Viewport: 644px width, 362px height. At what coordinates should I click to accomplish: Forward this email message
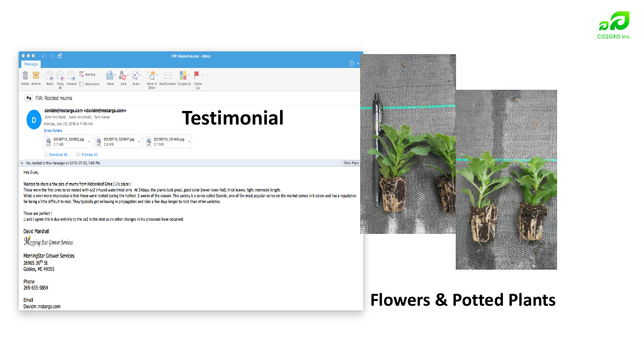coord(71,76)
